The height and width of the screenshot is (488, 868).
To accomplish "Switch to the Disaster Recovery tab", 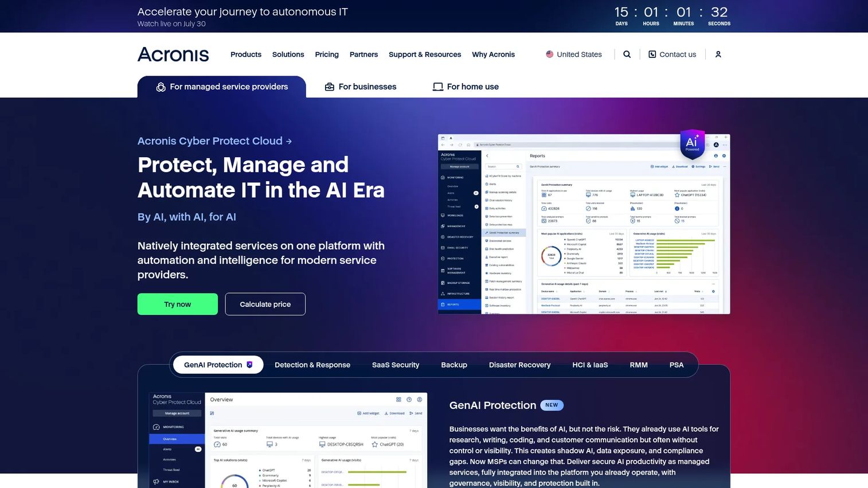I will click(520, 365).
